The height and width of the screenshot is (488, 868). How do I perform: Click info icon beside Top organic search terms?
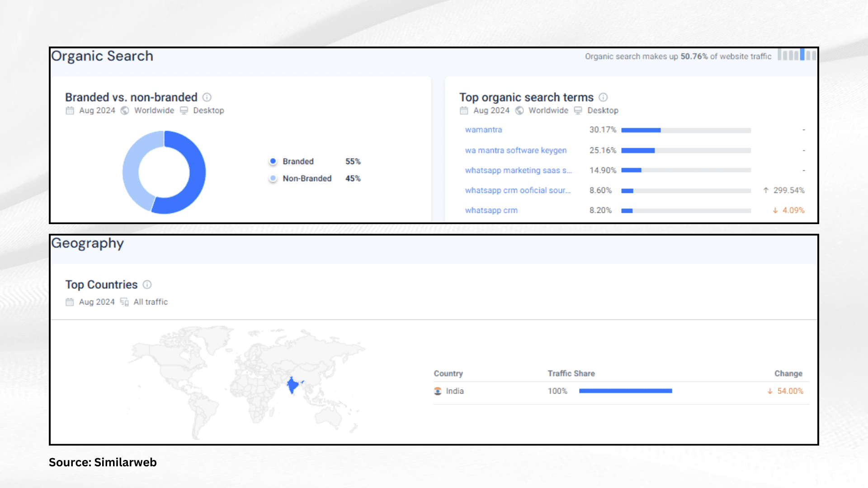click(x=603, y=97)
